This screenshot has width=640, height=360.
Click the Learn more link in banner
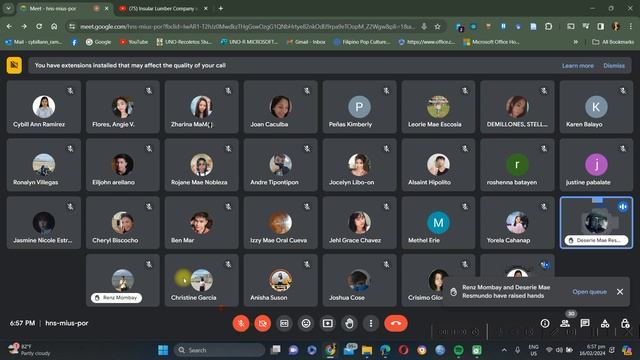click(578, 66)
